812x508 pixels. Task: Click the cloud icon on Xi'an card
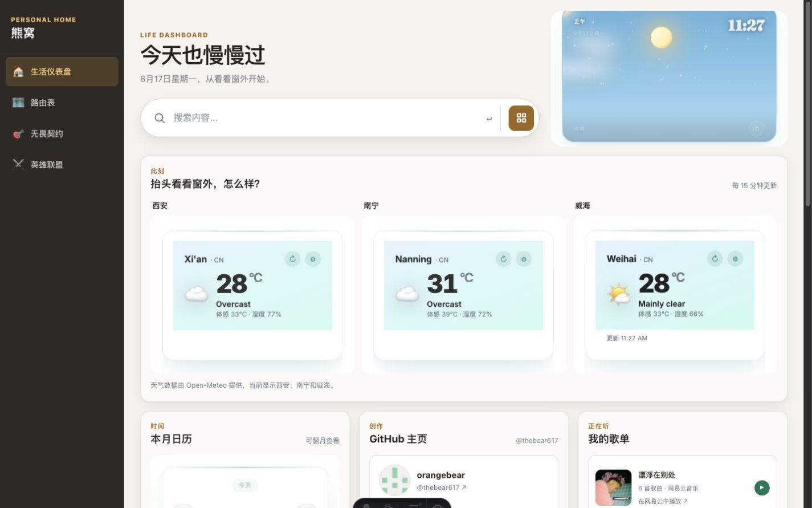(x=196, y=294)
